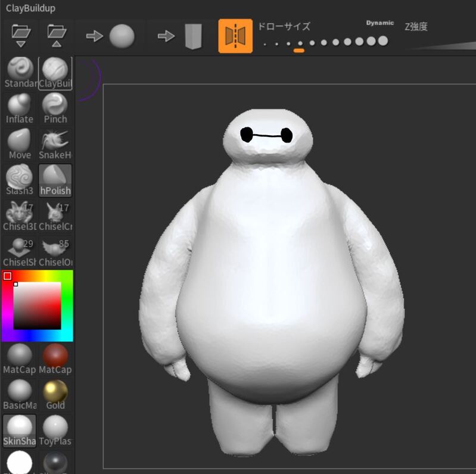Choose the Pinch brush
Viewport: 476px width, 474px height.
[55, 108]
